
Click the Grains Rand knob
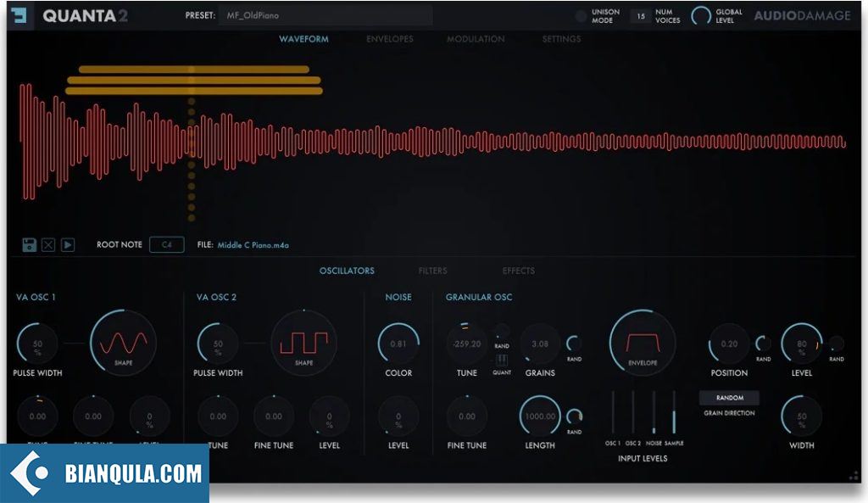point(574,344)
